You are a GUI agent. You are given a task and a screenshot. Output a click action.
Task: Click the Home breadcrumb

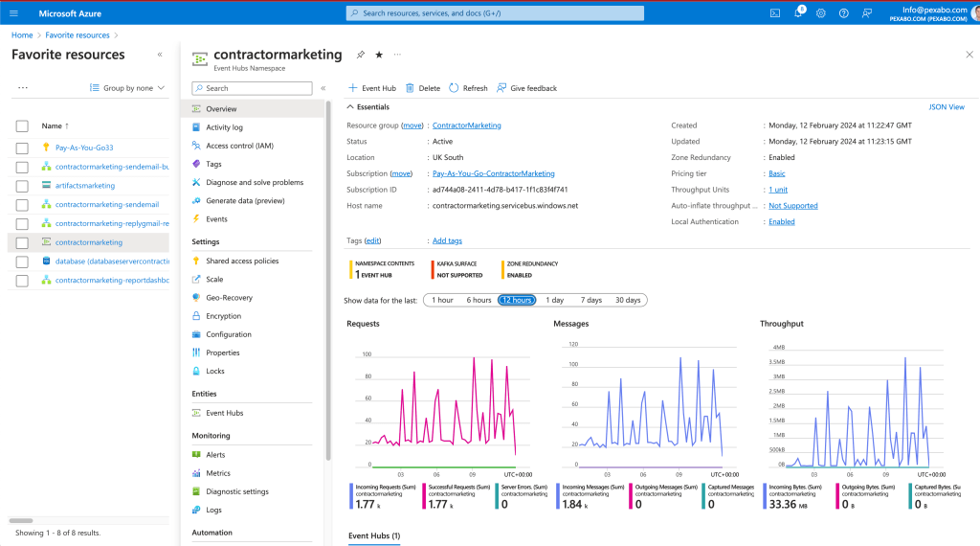pos(22,35)
